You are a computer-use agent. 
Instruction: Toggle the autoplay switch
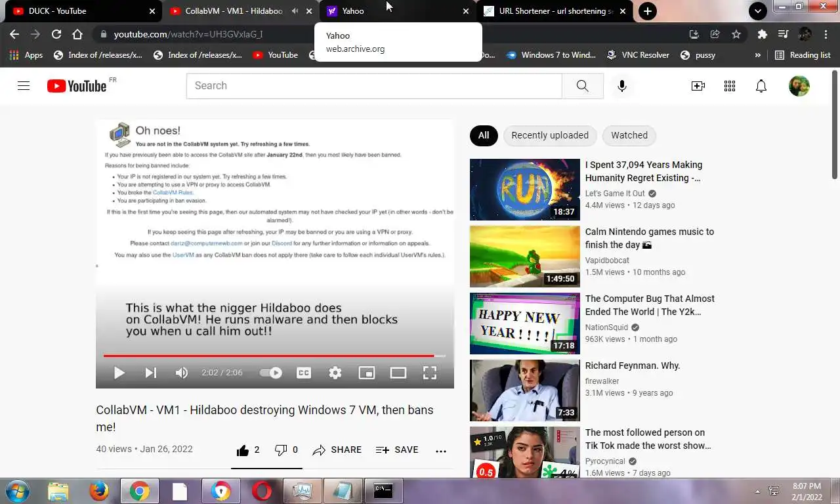click(x=270, y=373)
